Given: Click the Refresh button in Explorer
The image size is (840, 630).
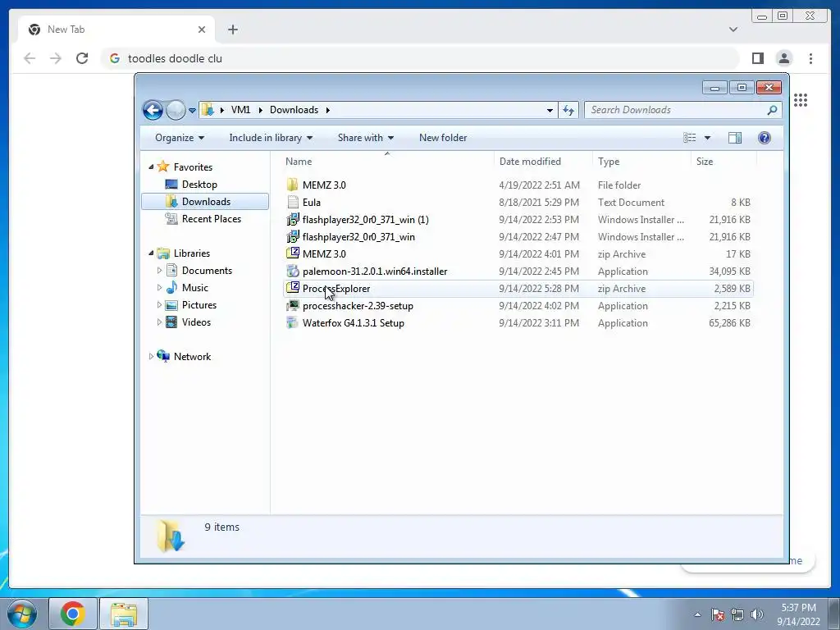Looking at the screenshot, I should pyautogui.click(x=568, y=110).
